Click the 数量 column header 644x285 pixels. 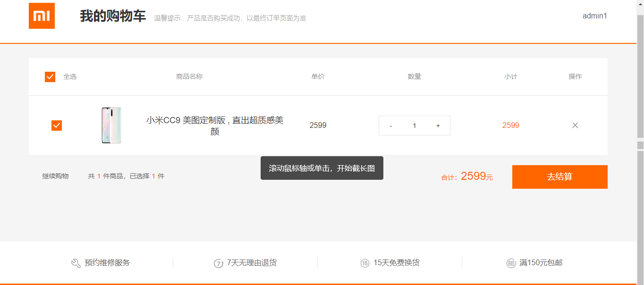pos(415,76)
